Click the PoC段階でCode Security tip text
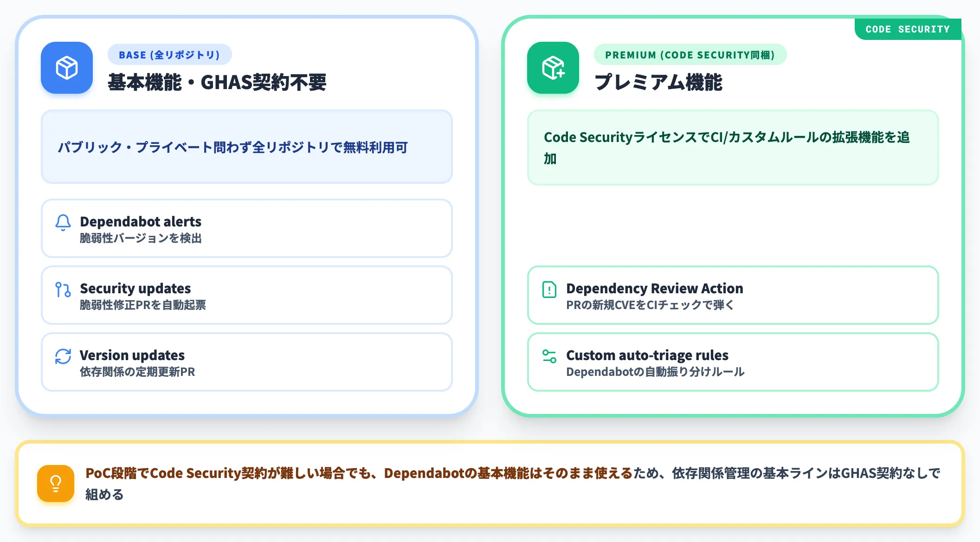This screenshot has width=980, height=542. [x=513, y=484]
